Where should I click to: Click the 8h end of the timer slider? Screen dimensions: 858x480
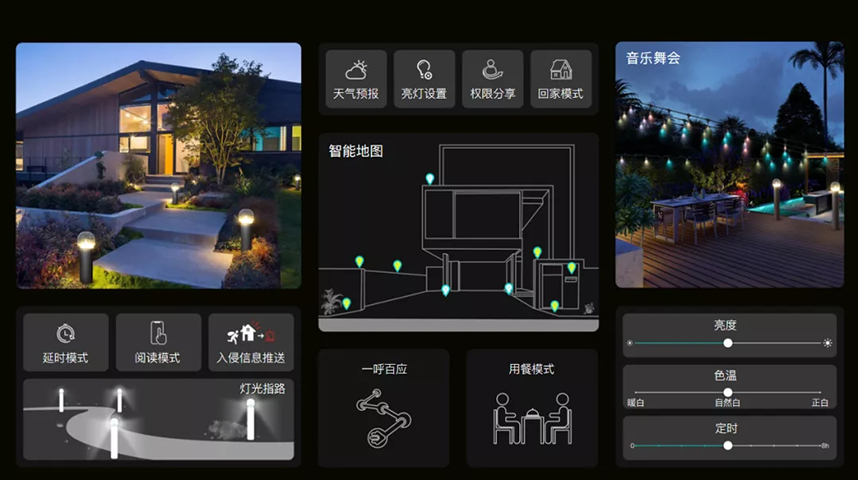point(825,446)
